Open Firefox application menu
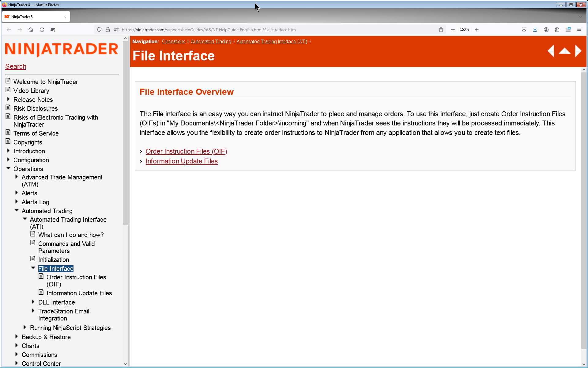The image size is (588, 368). coord(579,30)
